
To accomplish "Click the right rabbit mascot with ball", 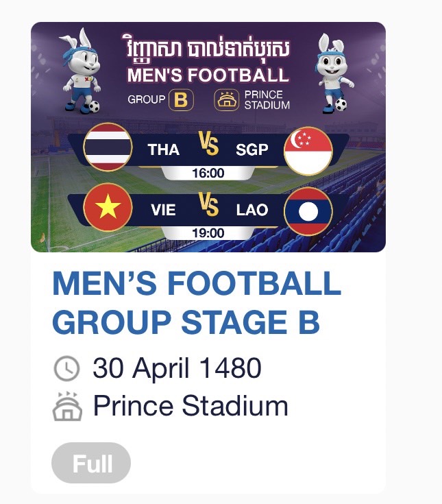I will point(334,73).
